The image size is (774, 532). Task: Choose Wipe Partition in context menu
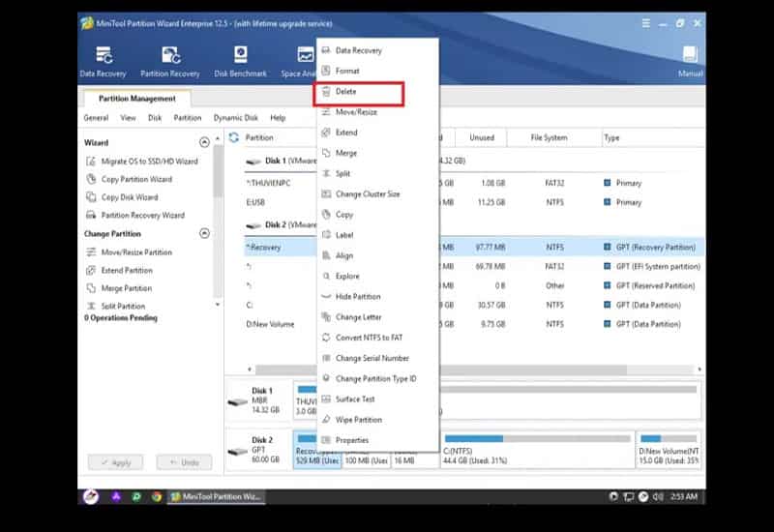click(x=377, y=420)
